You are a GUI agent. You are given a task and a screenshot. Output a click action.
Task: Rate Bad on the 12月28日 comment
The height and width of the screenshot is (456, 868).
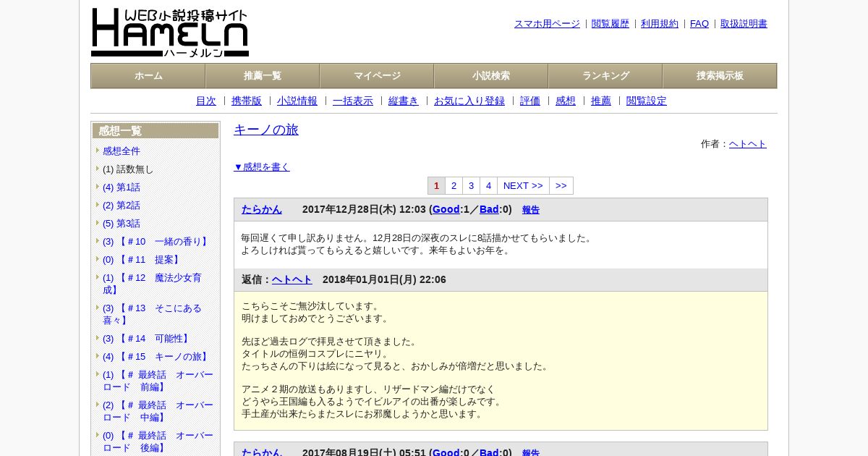click(x=489, y=209)
